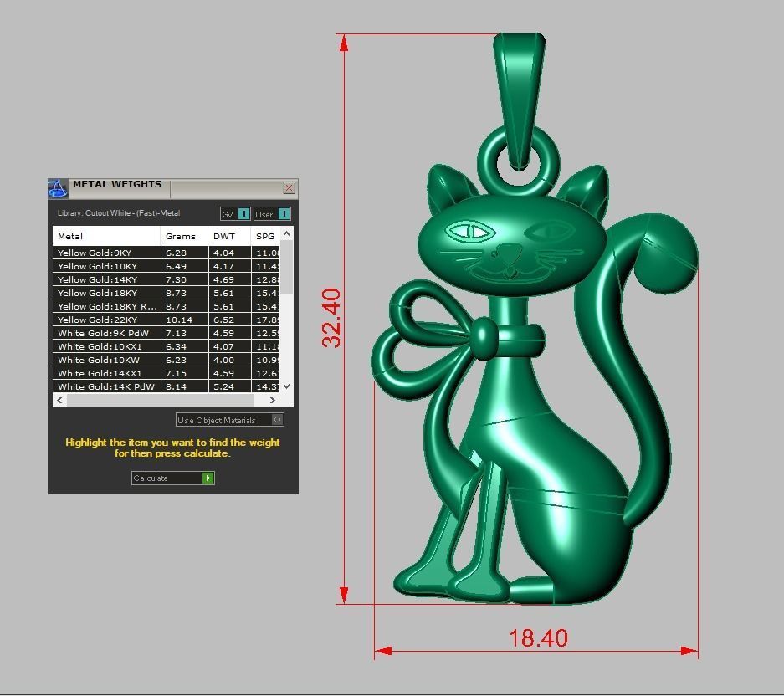Click the 6.28 grams cell
Viewport: 784px width, 696px height.
point(184,253)
